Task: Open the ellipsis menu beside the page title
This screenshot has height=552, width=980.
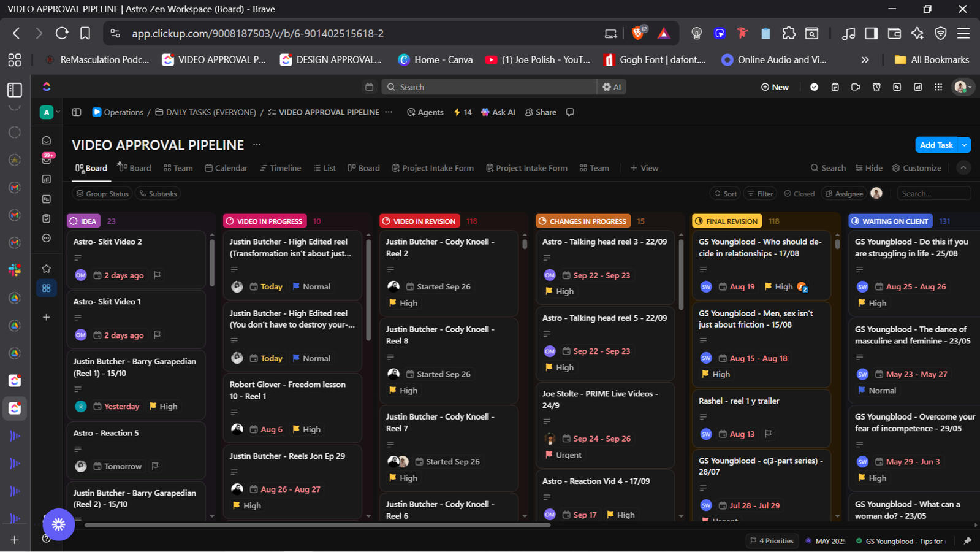Action: tap(257, 145)
